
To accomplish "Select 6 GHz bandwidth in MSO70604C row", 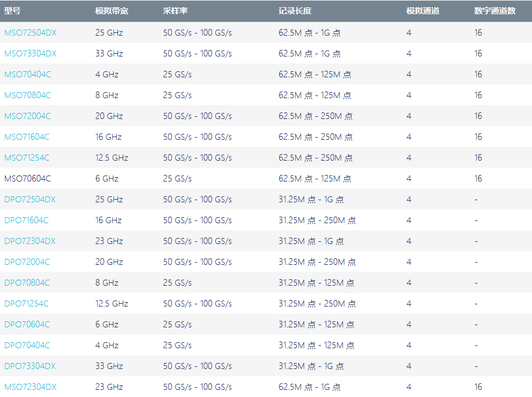I will (107, 179).
